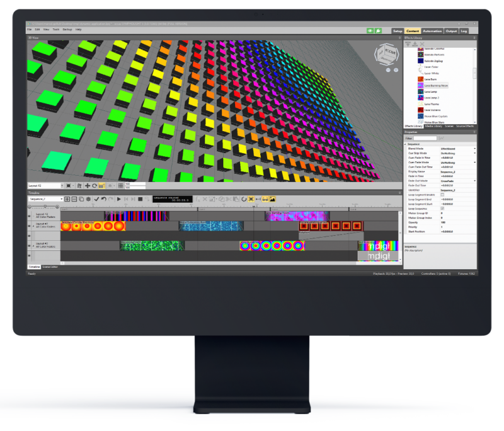Toggle the Loop Segment Enable checkbox in Properties
Screen dimensions: 504x431
click(x=443, y=195)
